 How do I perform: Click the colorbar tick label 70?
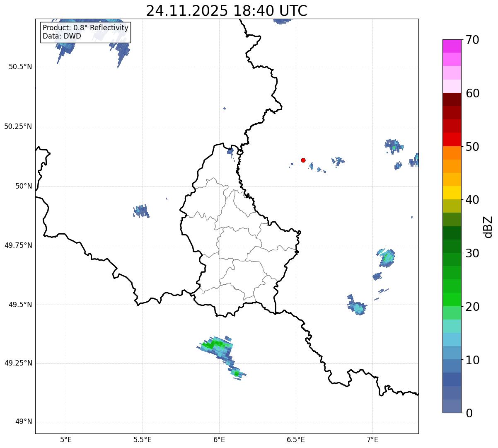[x=472, y=40]
